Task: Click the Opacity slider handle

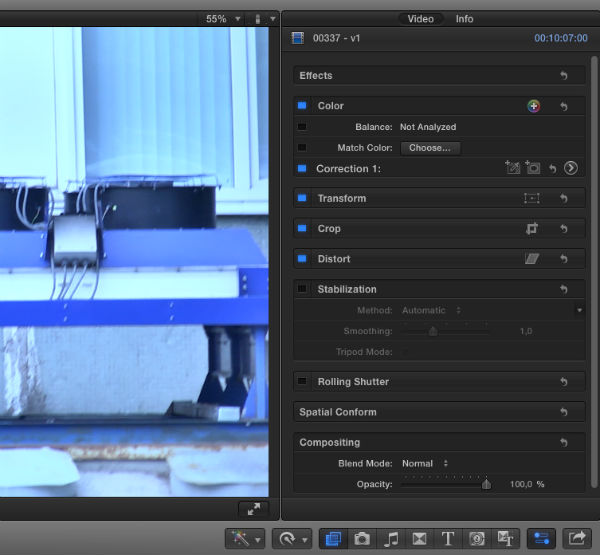Action: coord(486,484)
